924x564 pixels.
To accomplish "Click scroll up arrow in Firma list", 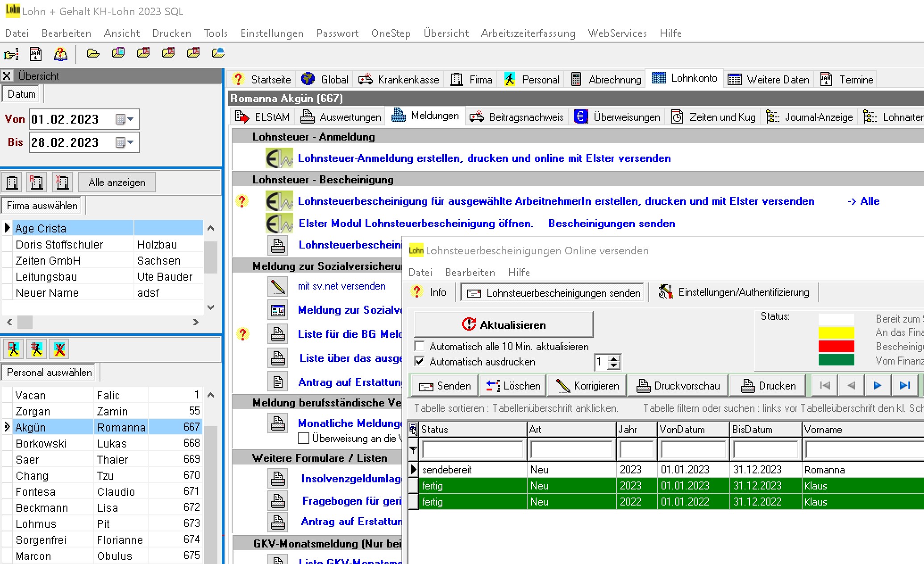I will pos(211,228).
